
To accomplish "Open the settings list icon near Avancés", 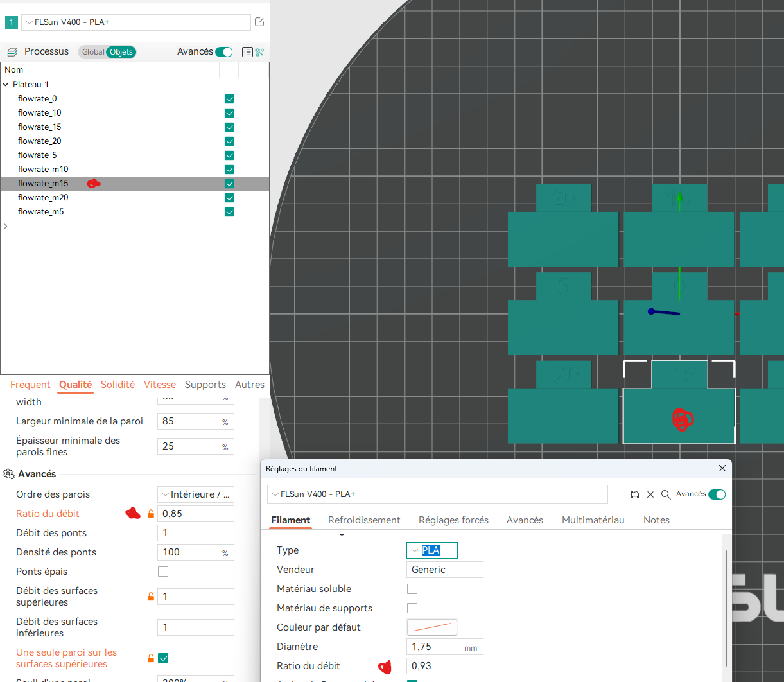I will (247, 52).
